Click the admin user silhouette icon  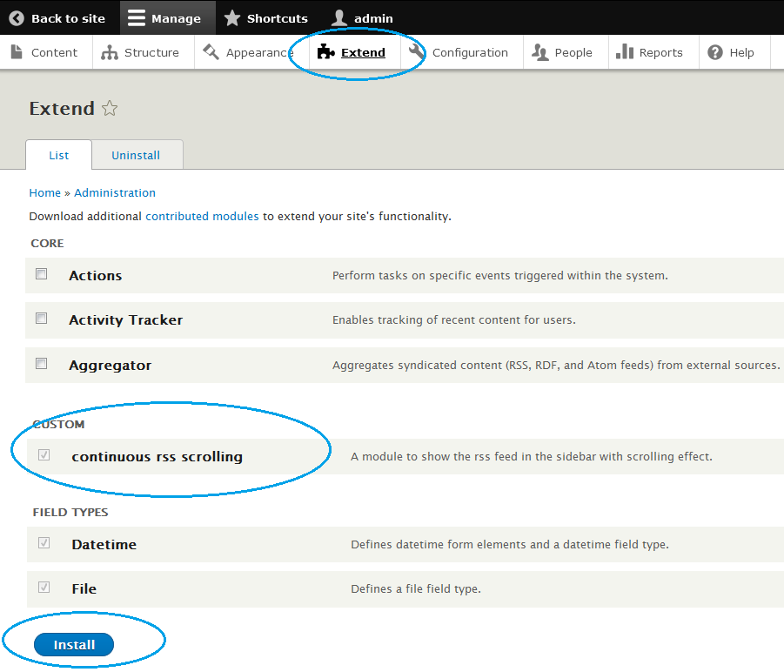[339, 18]
